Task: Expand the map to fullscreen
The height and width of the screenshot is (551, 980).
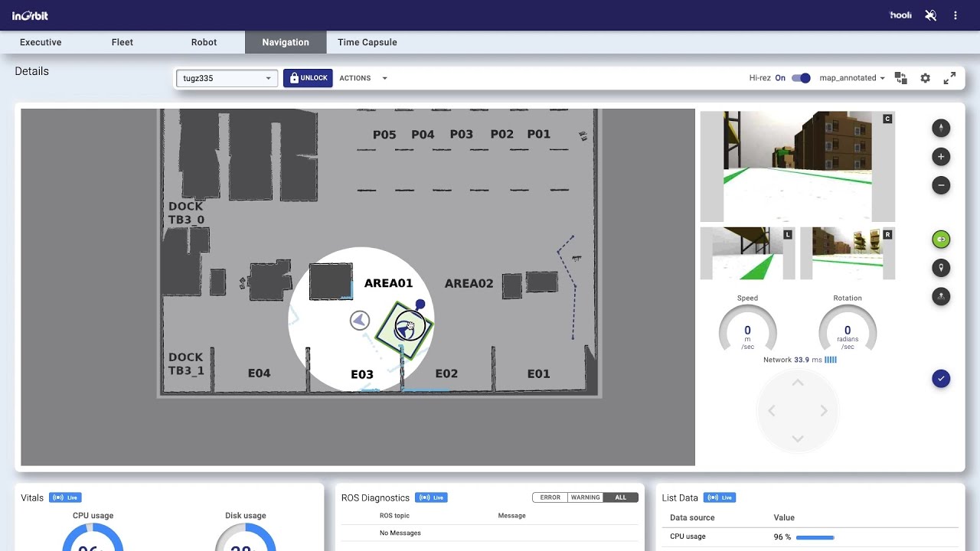Action: [x=949, y=78]
